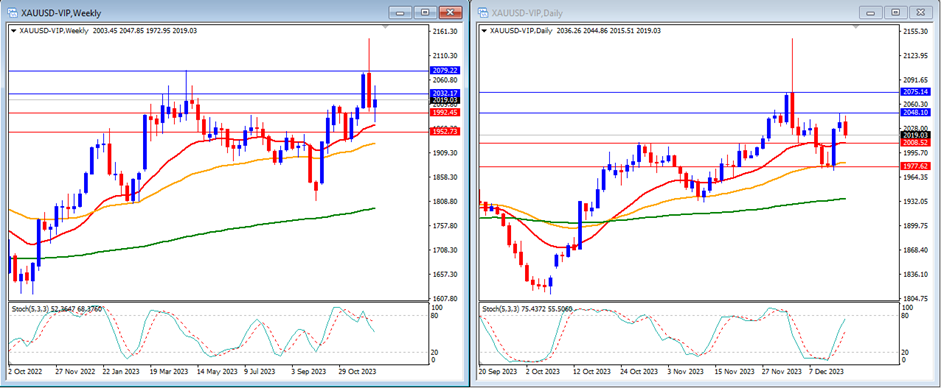Click the 20 Sep 2023 date label
Image resolution: width=941 pixels, height=388 pixels.
499,371
